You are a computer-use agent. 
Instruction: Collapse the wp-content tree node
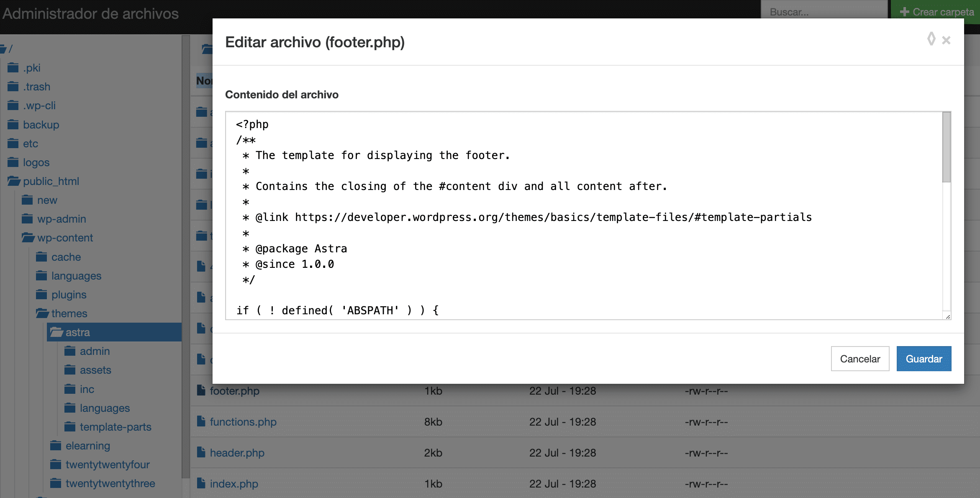click(28, 238)
